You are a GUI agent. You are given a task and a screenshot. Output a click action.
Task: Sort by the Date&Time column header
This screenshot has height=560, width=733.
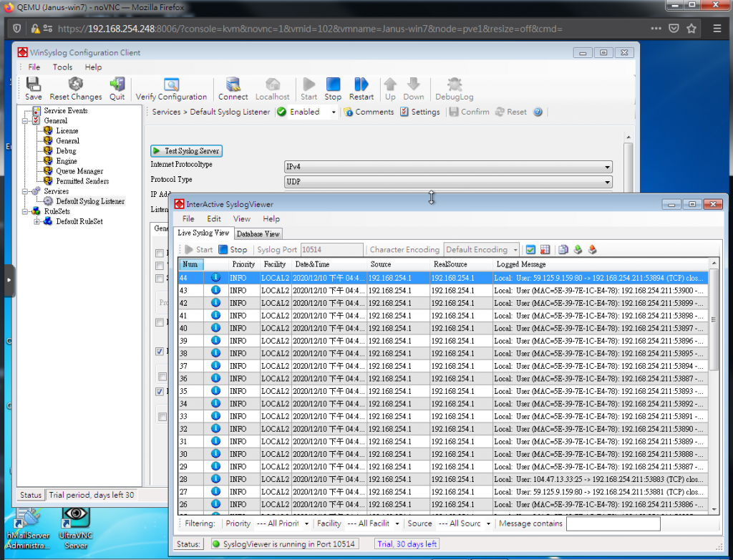(x=329, y=264)
